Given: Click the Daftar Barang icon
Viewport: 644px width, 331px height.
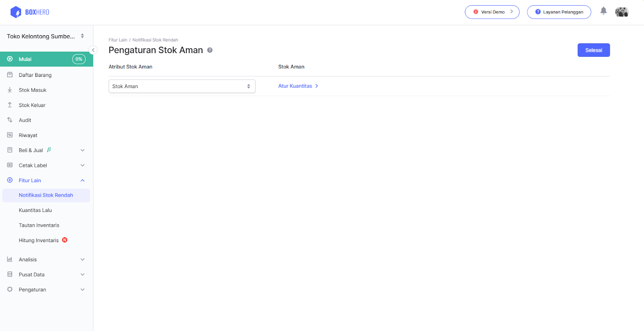Looking at the screenshot, I should click(x=10, y=75).
